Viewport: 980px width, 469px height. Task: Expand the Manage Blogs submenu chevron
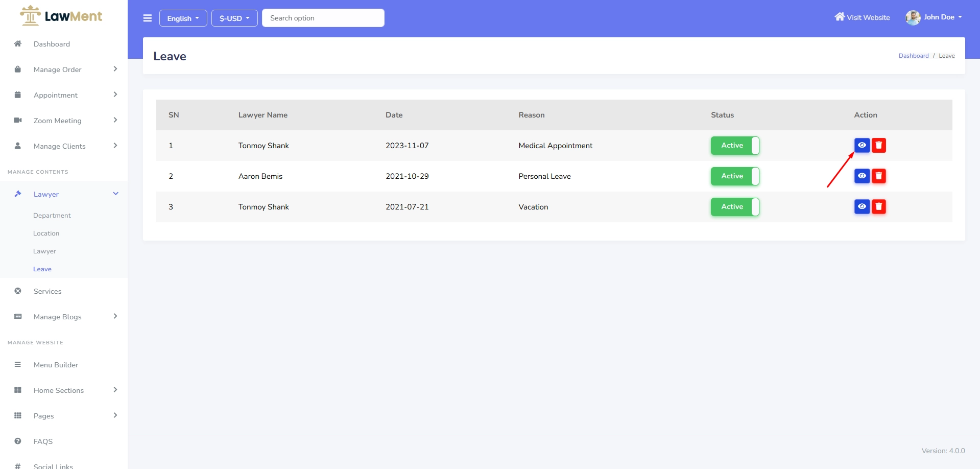coord(115,316)
